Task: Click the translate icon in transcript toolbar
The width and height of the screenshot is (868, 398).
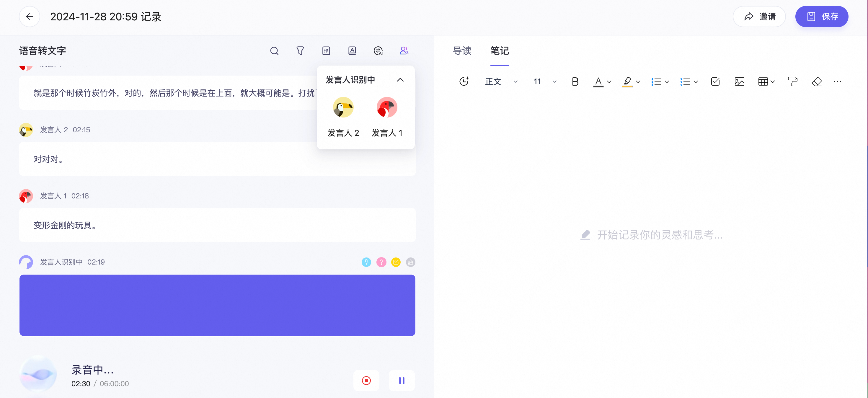Action: tap(326, 51)
